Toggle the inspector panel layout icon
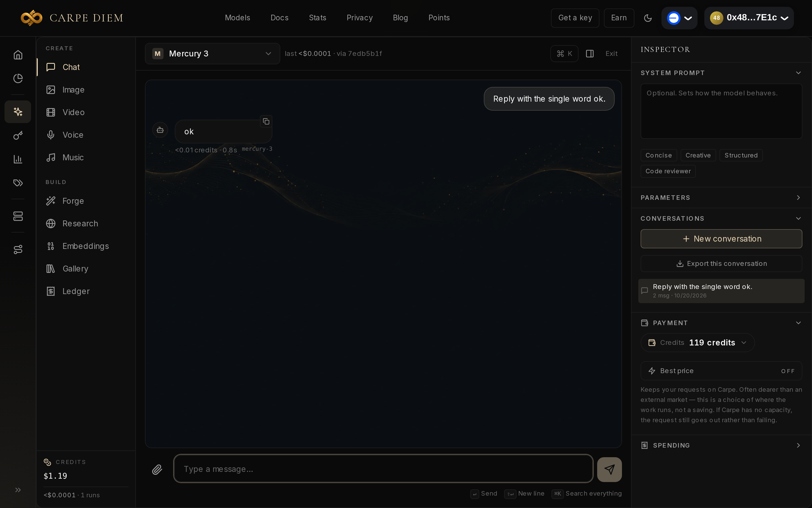The image size is (812, 508). point(590,54)
